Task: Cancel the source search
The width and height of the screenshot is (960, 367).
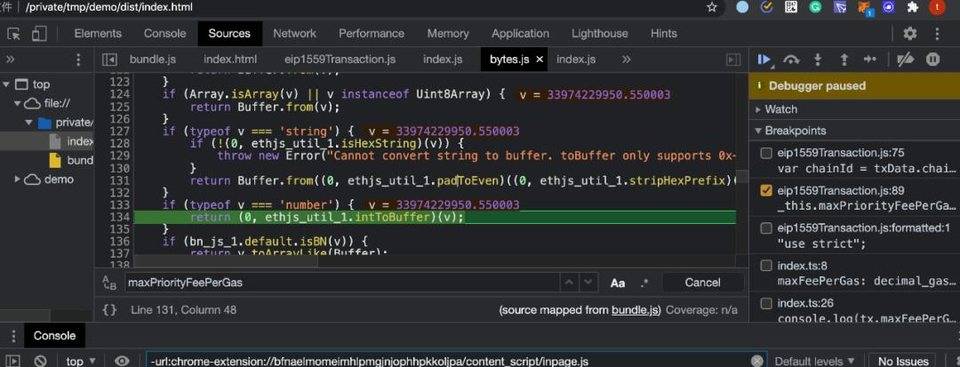Action: [x=702, y=282]
